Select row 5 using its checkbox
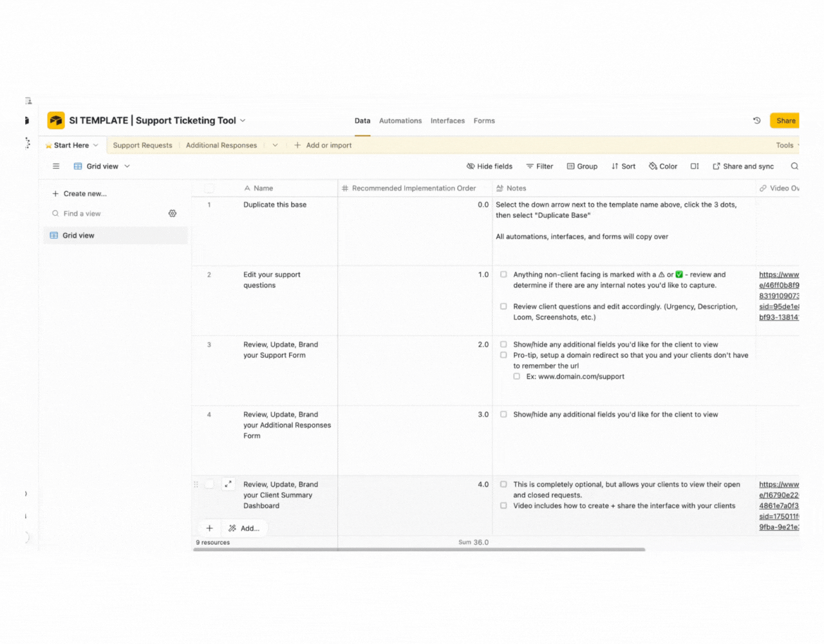The image size is (824, 644). (209, 484)
